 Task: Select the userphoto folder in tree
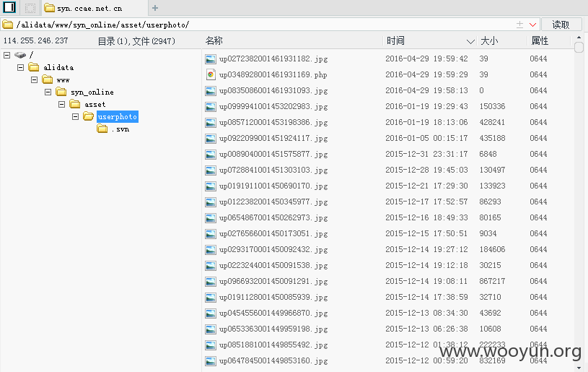pyautogui.click(x=118, y=117)
